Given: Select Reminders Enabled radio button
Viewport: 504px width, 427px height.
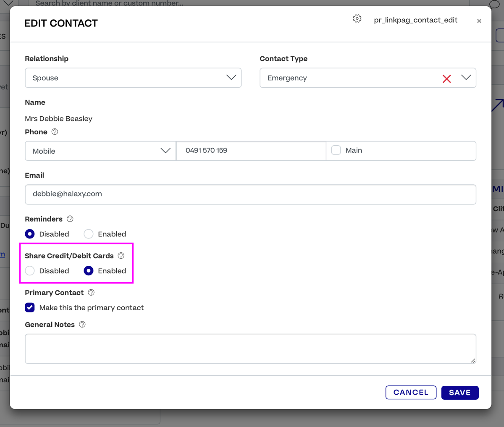Looking at the screenshot, I should (89, 234).
